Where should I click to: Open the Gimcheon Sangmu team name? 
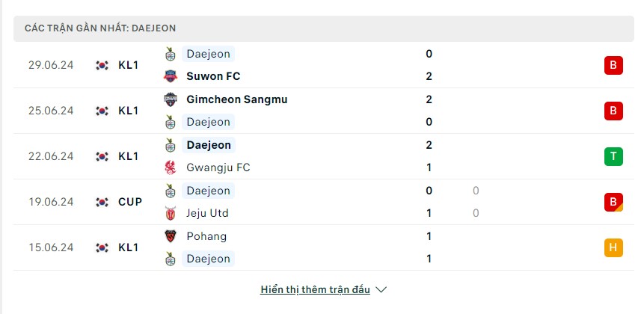237,99
